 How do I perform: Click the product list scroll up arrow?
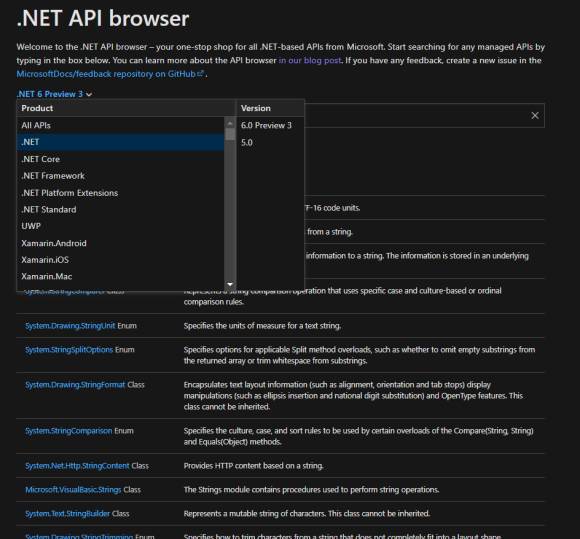(230, 123)
